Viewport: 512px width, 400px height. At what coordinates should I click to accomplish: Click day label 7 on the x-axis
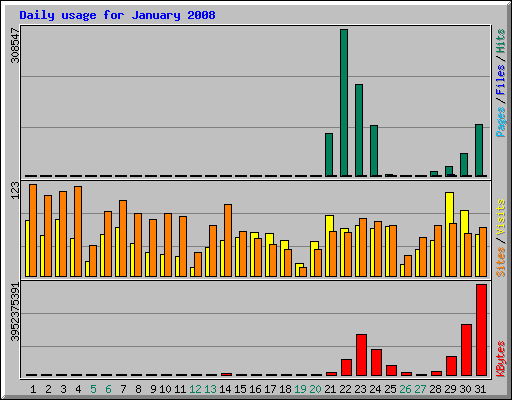(123, 389)
